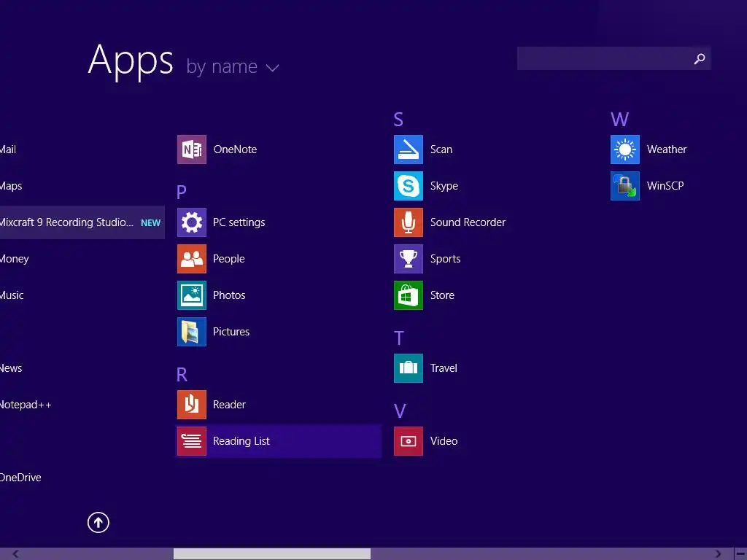The image size is (747, 560).
Task: Select the letter T group header
Action: pyautogui.click(x=399, y=338)
